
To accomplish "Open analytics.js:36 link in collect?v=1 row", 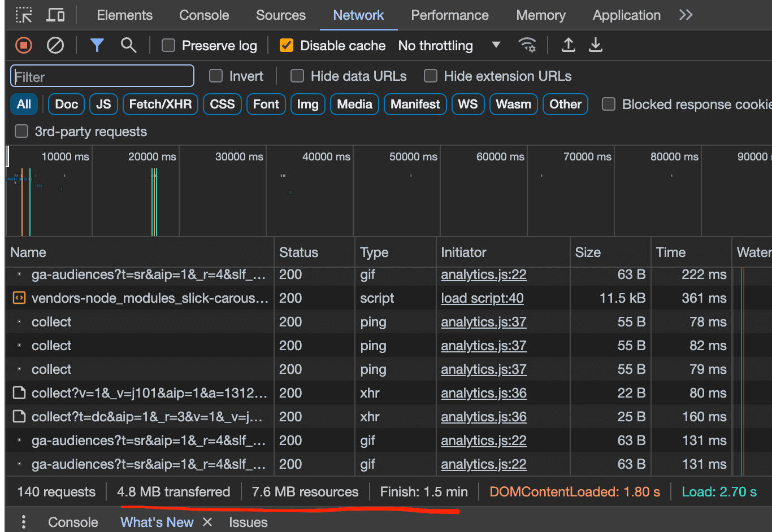I will point(484,393).
